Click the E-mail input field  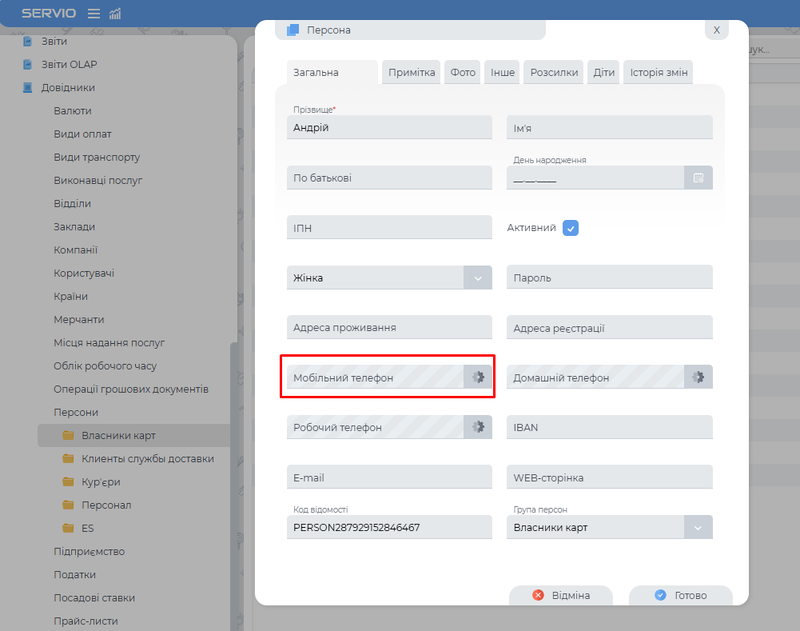(x=389, y=477)
